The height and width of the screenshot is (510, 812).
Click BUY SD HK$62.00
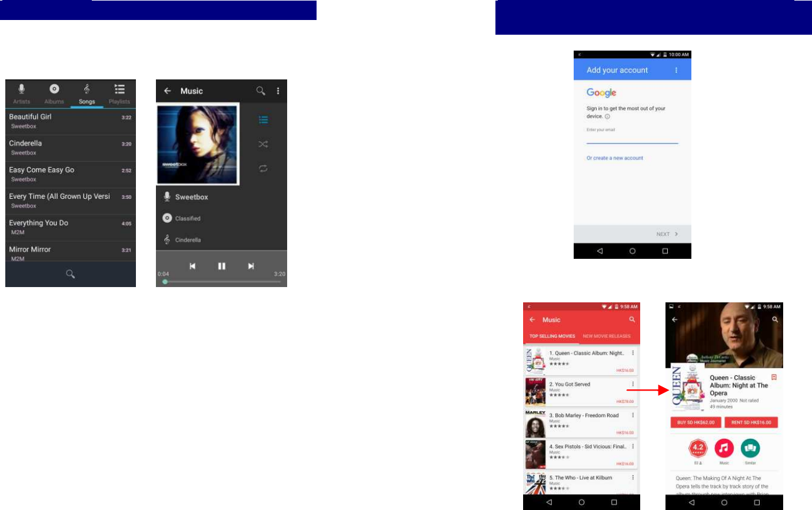[x=696, y=422]
